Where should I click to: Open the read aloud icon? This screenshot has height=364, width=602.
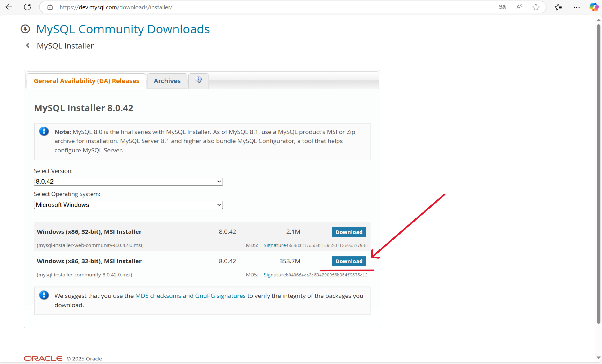click(x=519, y=7)
